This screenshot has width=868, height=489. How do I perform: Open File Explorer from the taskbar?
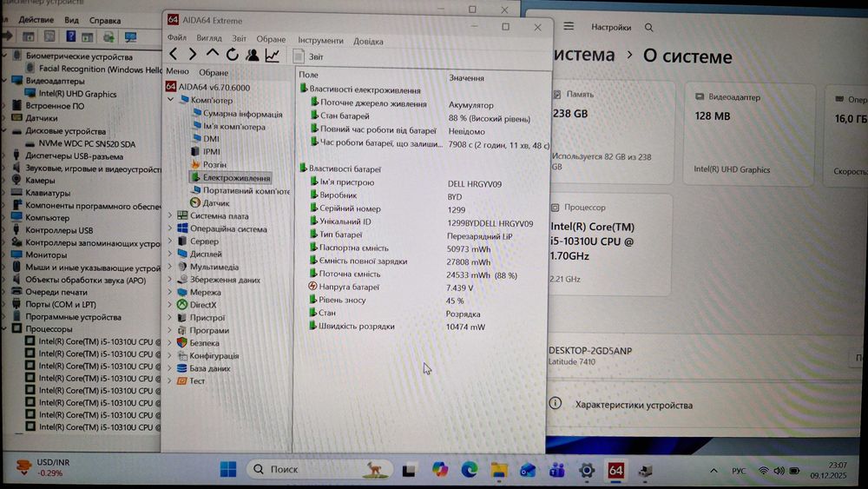point(499,470)
